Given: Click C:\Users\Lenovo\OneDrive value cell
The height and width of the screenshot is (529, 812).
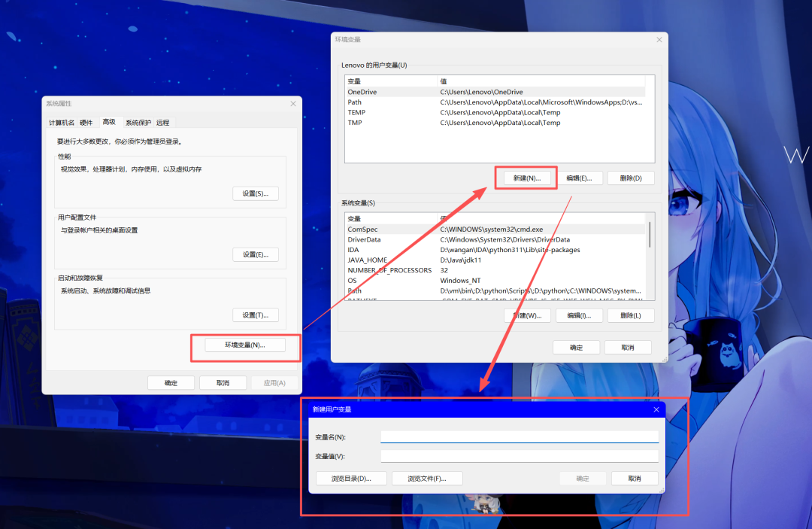Looking at the screenshot, I should point(482,92).
